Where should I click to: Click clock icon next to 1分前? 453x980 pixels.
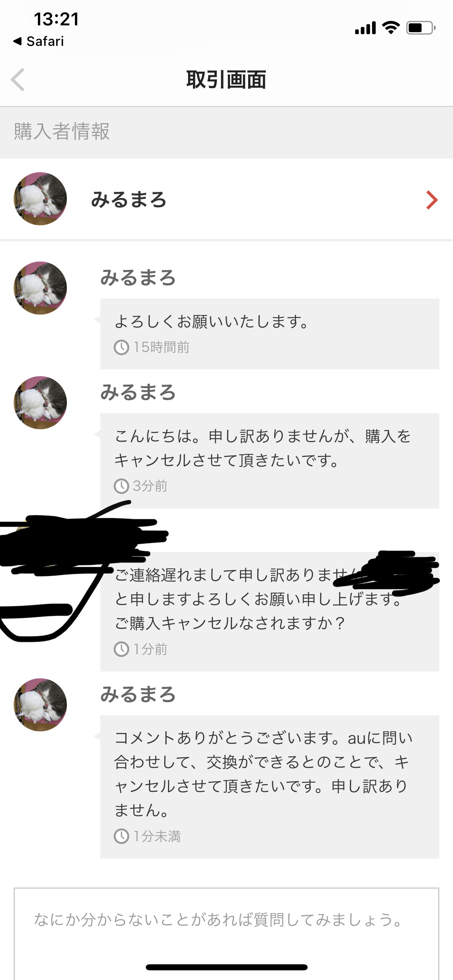121,649
